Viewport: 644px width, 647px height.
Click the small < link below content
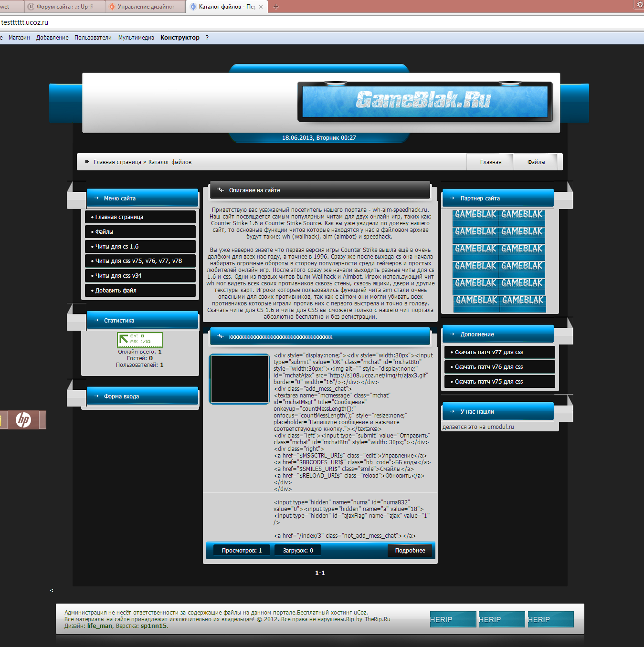coord(52,591)
